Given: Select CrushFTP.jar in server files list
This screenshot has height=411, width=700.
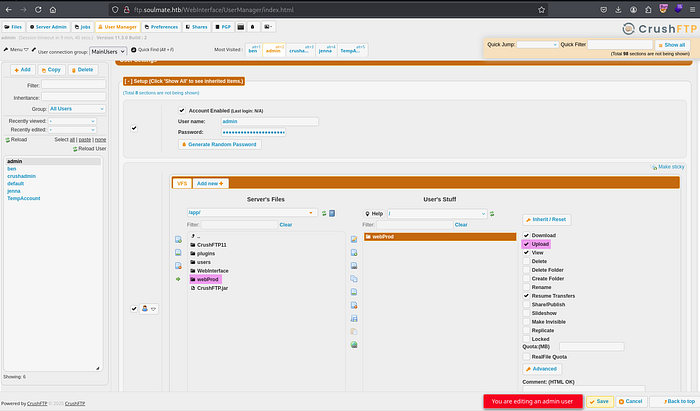Looking at the screenshot, I should tap(210, 288).
